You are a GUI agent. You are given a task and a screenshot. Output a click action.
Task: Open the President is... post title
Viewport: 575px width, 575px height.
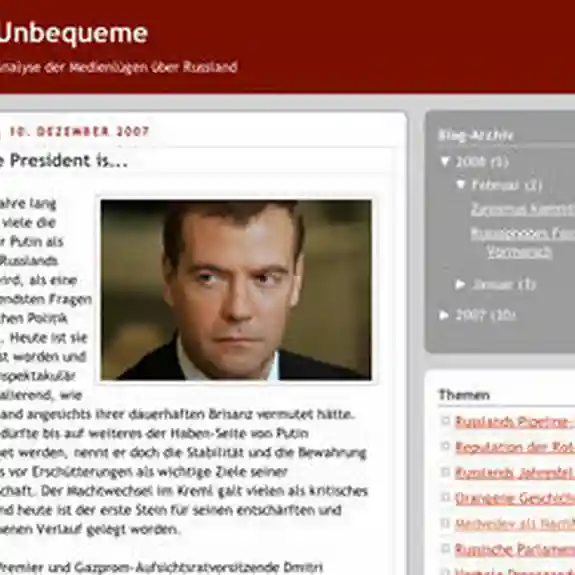coord(64,161)
